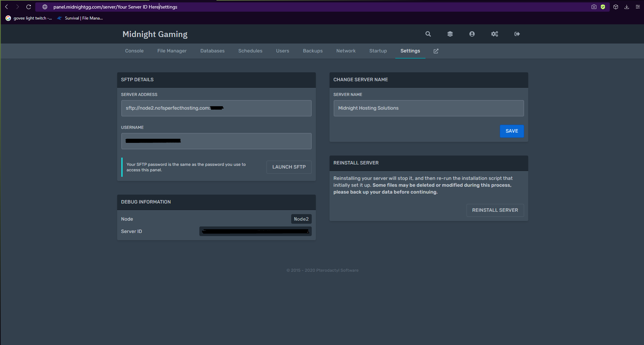The width and height of the screenshot is (644, 345).
Task: Open the Backups tab
Action: 313,51
